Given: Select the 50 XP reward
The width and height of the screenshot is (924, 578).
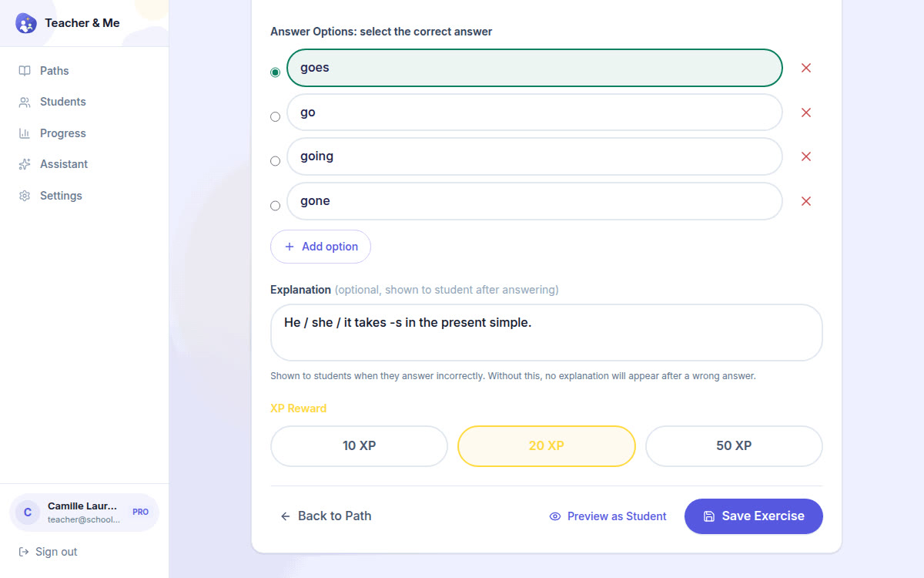Looking at the screenshot, I should (x=734, y=446).
